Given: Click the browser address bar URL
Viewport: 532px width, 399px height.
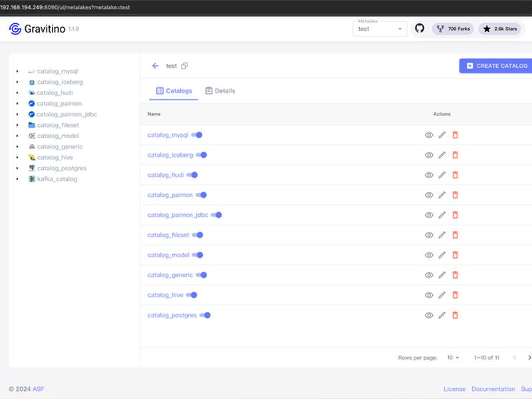Looking at the screenshot, I should tap(65, 7).
